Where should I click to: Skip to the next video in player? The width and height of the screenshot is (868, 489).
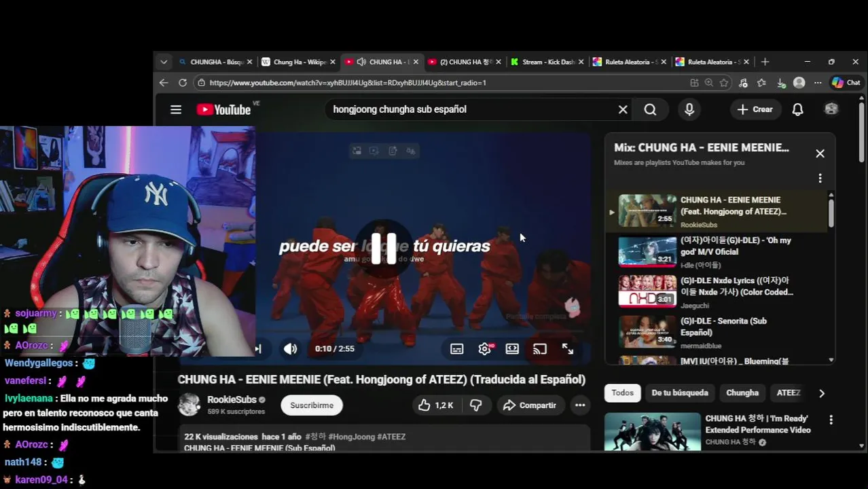258,348
